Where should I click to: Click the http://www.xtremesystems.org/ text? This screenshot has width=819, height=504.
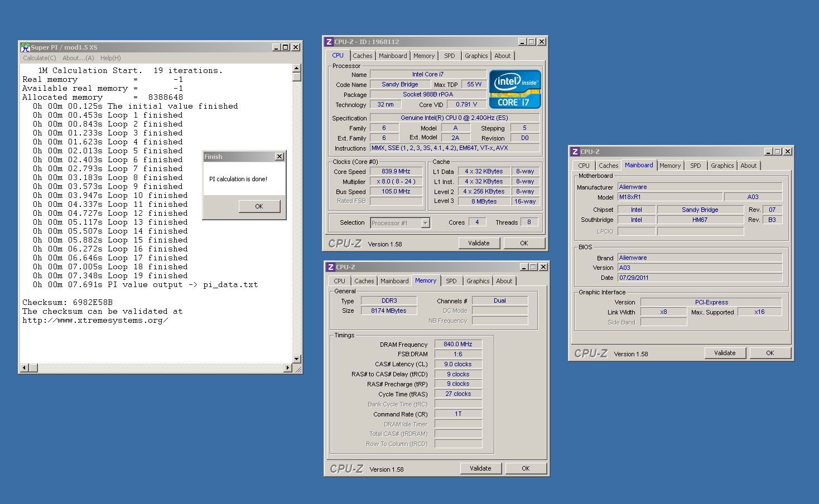[x=95, y=321]
